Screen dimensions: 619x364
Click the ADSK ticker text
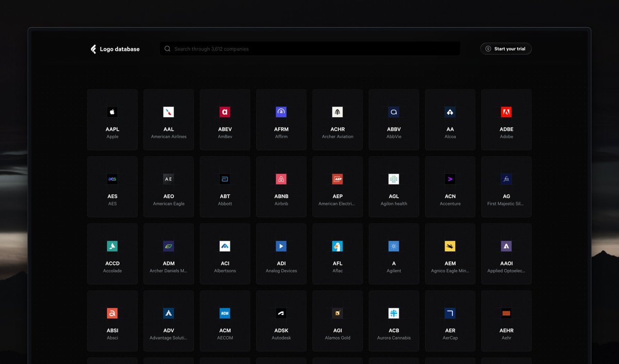(x=281, y=330)
